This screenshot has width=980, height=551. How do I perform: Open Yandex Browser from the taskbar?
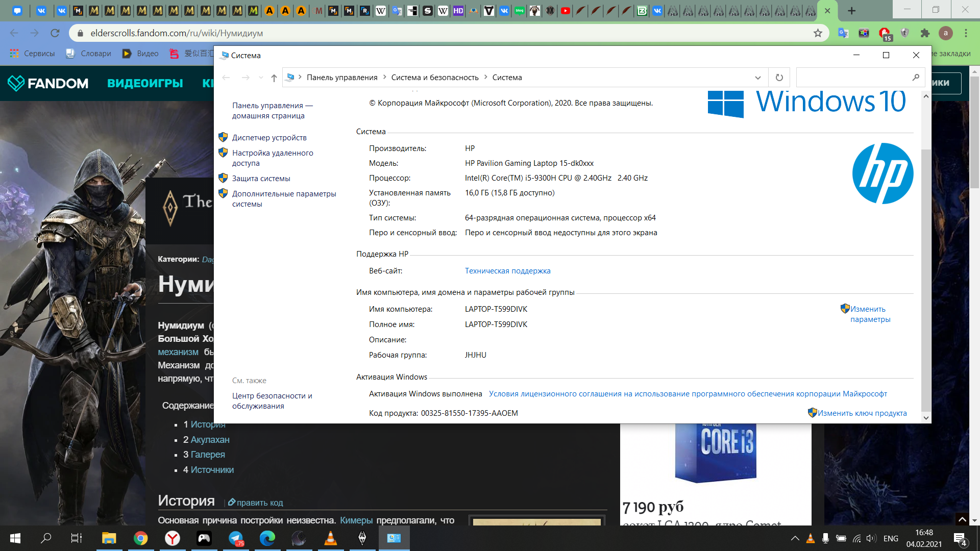[173, 538]
